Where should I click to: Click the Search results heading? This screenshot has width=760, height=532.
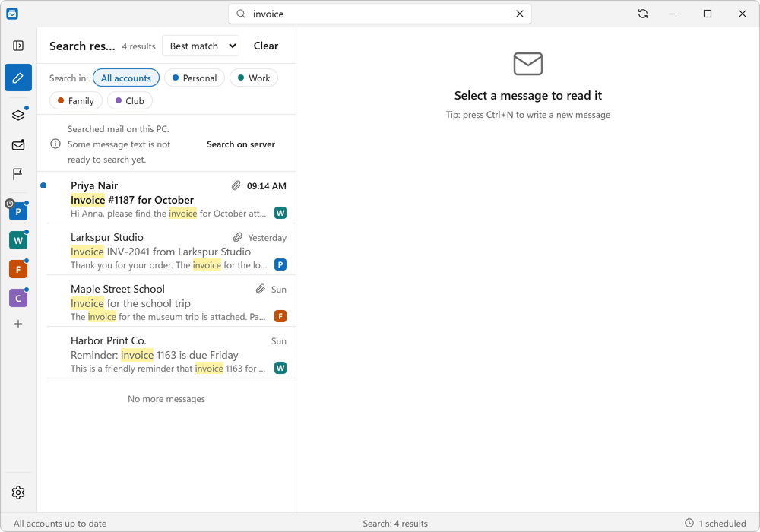coord(82,46)
